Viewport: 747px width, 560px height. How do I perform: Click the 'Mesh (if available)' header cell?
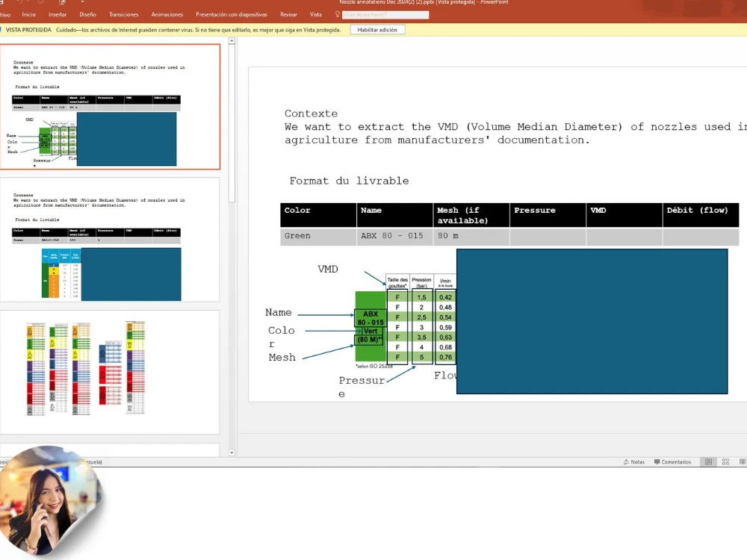tap(471, 215)
